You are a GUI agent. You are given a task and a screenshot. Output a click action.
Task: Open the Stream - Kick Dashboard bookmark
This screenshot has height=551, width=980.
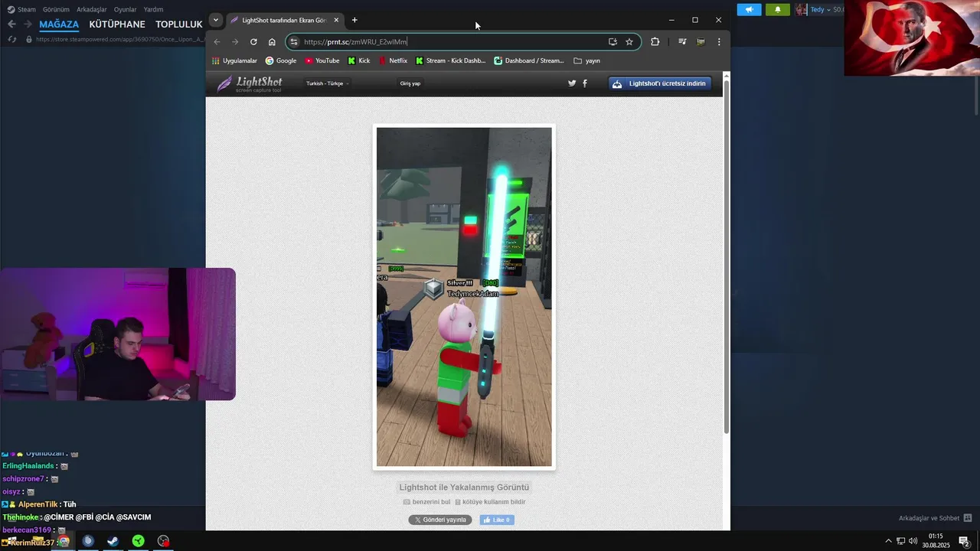pos(451,60)
